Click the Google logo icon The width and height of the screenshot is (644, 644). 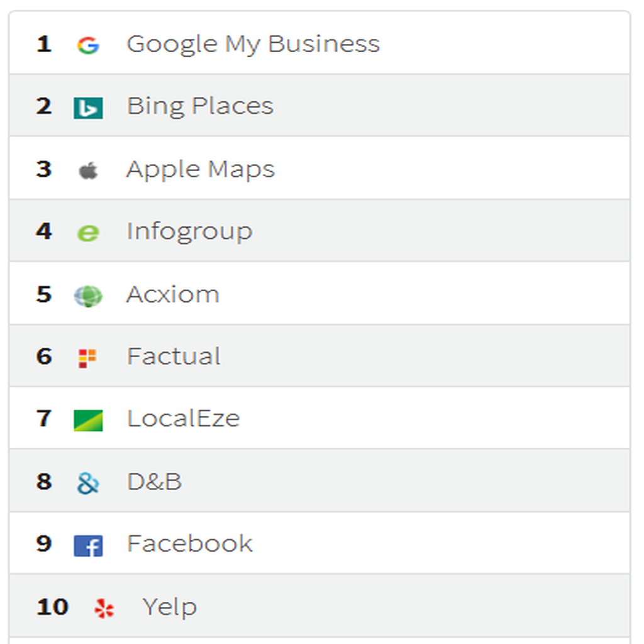[x=88, y=45]
